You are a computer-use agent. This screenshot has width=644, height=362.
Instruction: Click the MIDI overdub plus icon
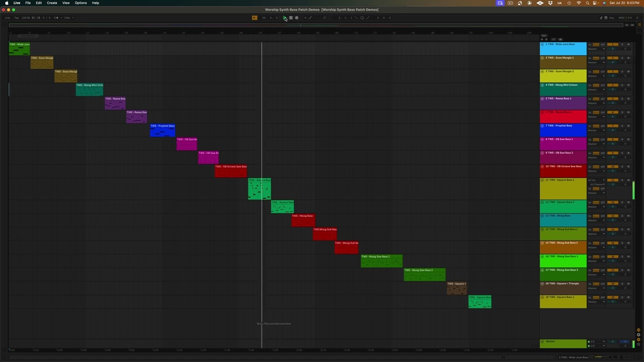[x=305, y=18]
